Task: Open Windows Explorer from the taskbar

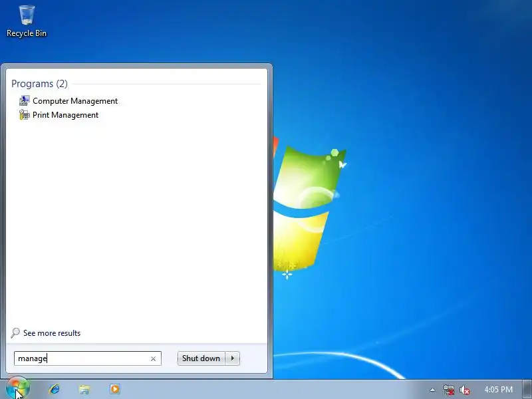Action: point(84,389)
